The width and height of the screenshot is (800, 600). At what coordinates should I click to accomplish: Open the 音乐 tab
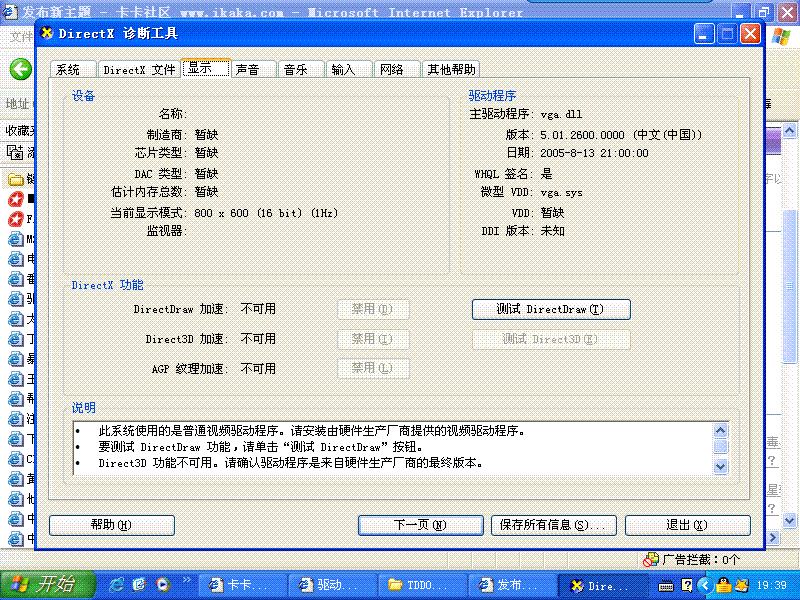(x=301, y=69)
